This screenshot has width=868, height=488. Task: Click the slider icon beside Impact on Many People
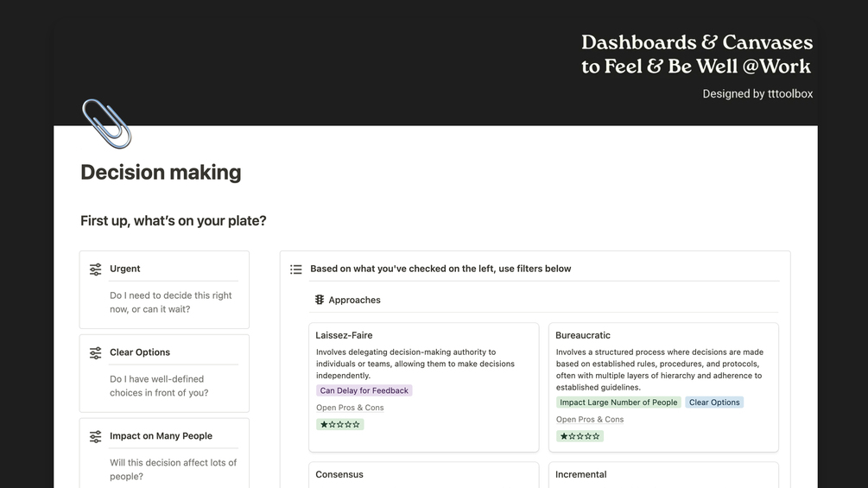[96, 437]
